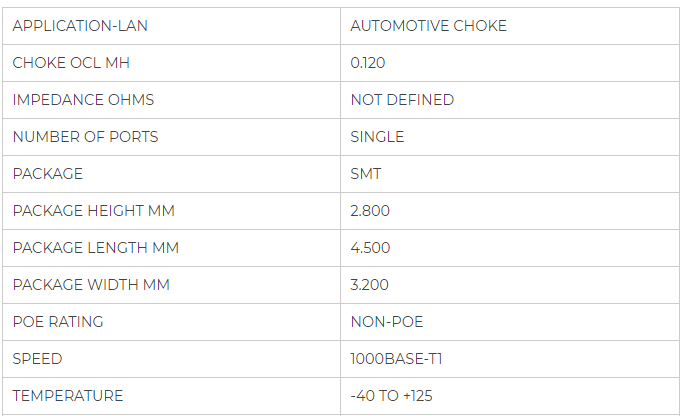The width and height of the screenshot is (689, 416).
Task: Select the 3.200 width value
Action: [x=370, y=285]
